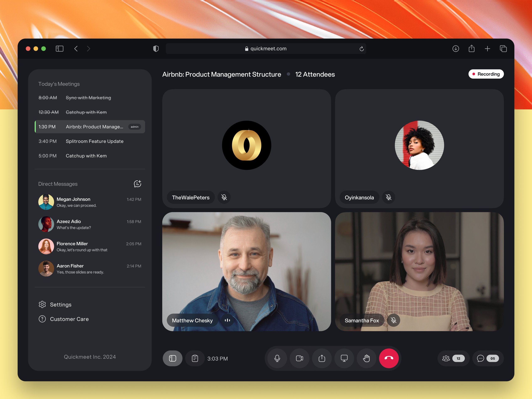The width and height of the screenshot is (532, 399).
Task: Click Megan Johnson's avatar
Action: 46,202
